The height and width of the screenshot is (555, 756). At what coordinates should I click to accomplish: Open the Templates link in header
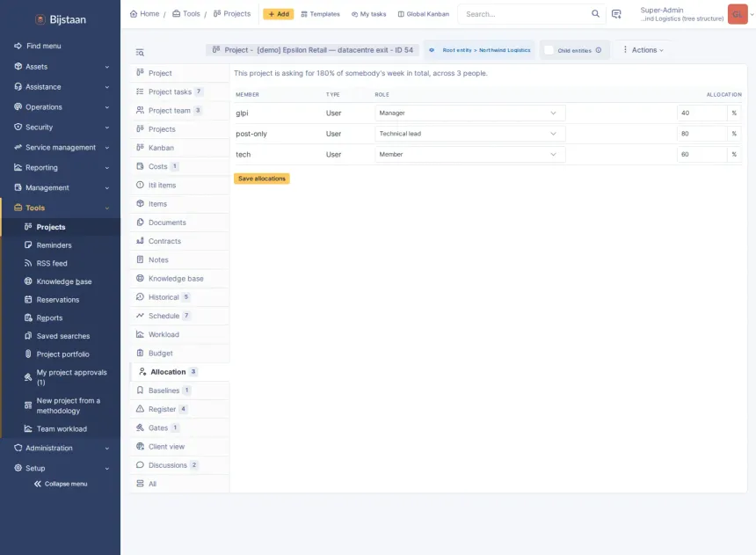click(321, 14)
